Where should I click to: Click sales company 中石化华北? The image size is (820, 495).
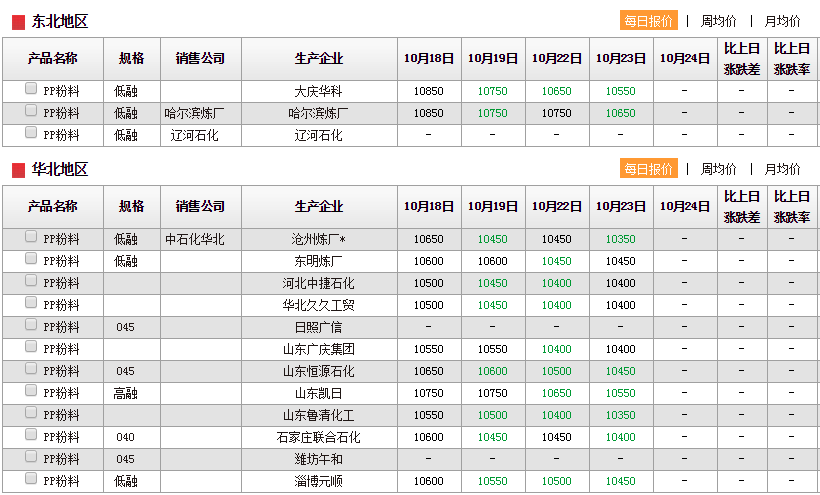click(x=195, y=239)
